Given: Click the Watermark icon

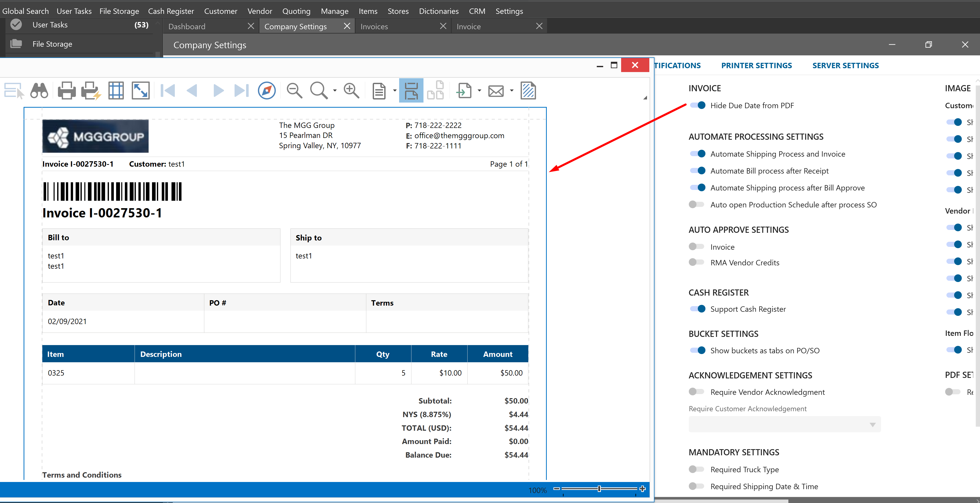Looking at the screenshot, I should pos(528,90).
